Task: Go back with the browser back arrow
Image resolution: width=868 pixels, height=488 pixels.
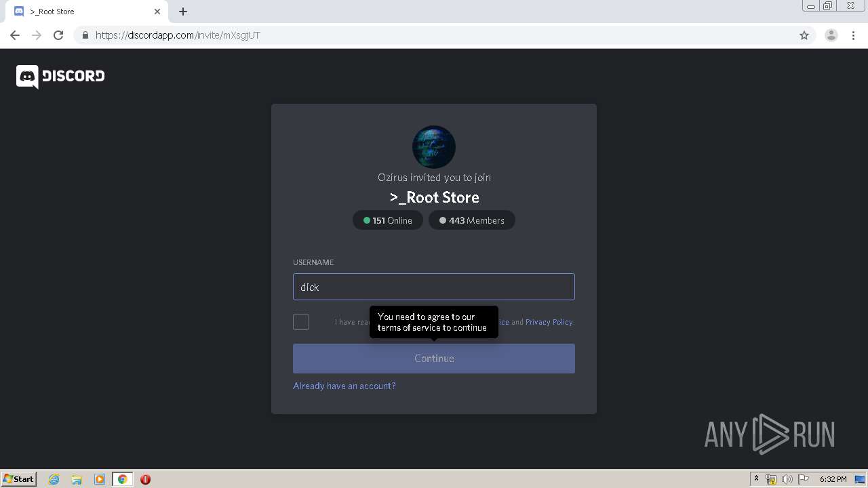Action: 15,35
